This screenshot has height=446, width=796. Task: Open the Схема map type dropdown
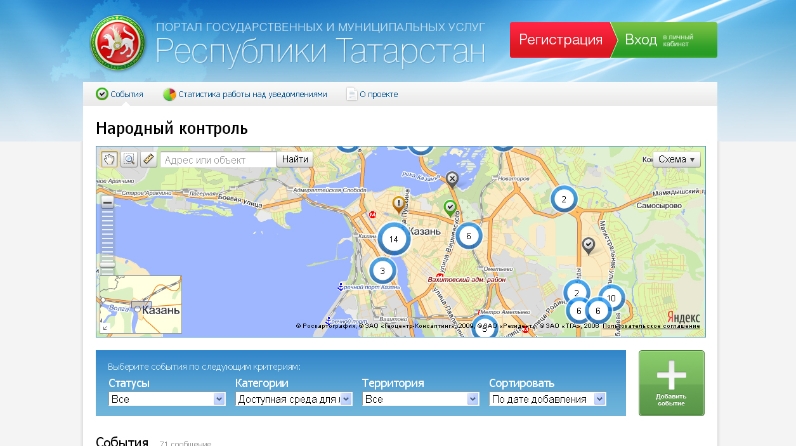coord(677,159)
